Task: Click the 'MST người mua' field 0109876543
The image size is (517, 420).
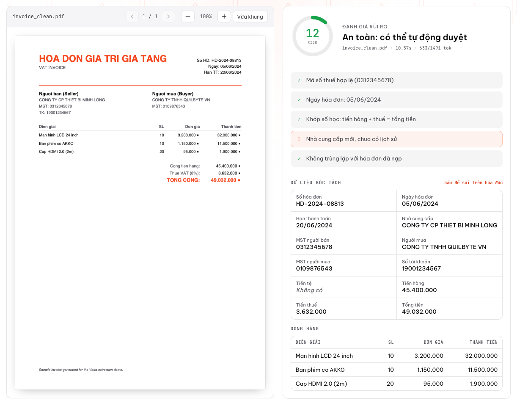Action: (x=344, y=265)
